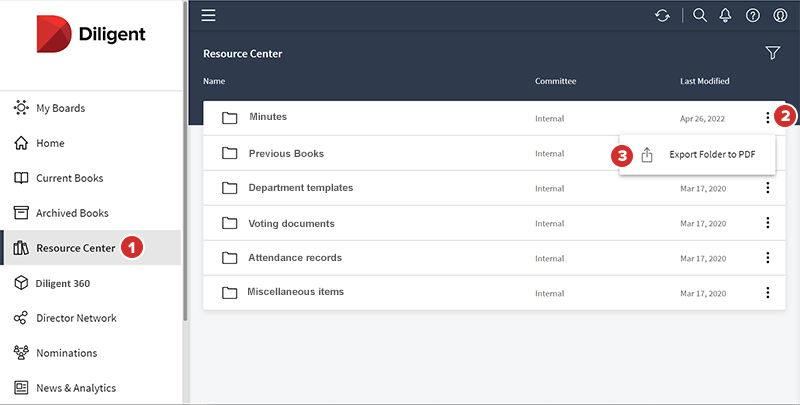Open search with magnifier icon
The image size is (800, 405).
(700, 15)
